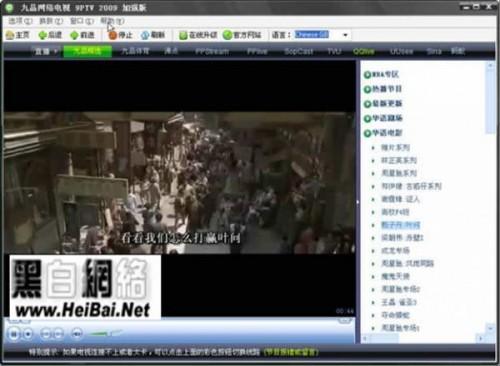Click the Back (后退) green arrow

50,35
